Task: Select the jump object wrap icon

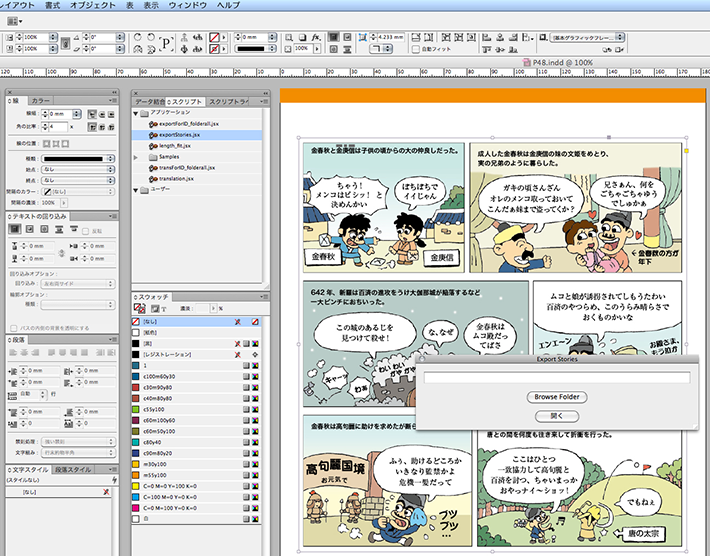Action: click(x=59, y=229)
